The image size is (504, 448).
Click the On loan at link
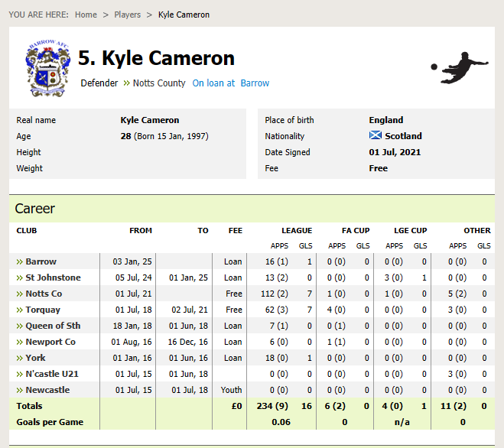click(x=213, y=83)
